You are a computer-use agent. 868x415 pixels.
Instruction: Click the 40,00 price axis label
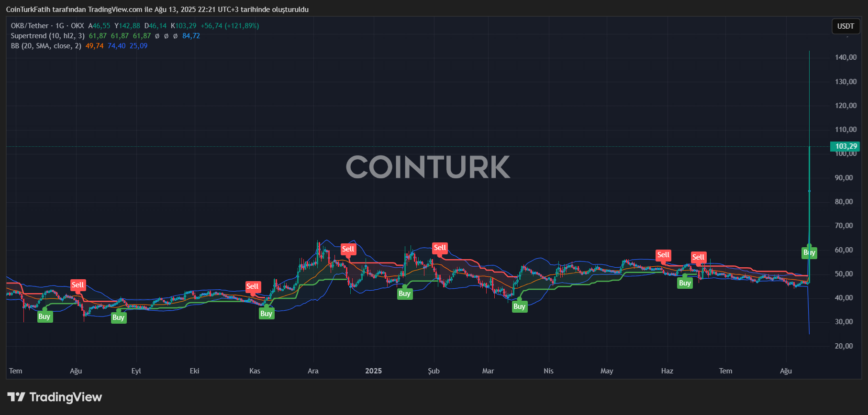(x=844, y=298)
